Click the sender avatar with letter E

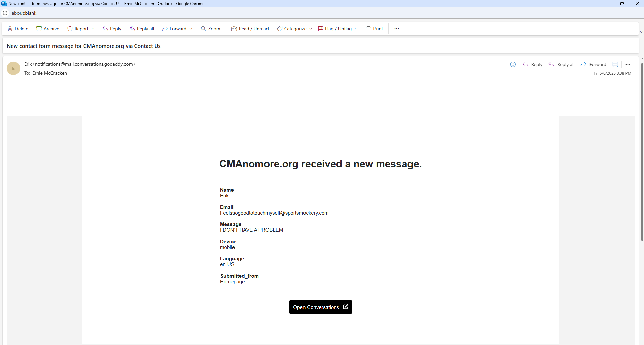click(x=13, y=68)
